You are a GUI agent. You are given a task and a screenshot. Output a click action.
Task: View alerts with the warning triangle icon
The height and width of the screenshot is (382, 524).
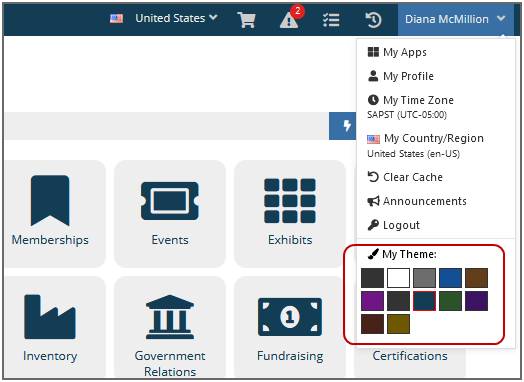click(x=289, y=20)
